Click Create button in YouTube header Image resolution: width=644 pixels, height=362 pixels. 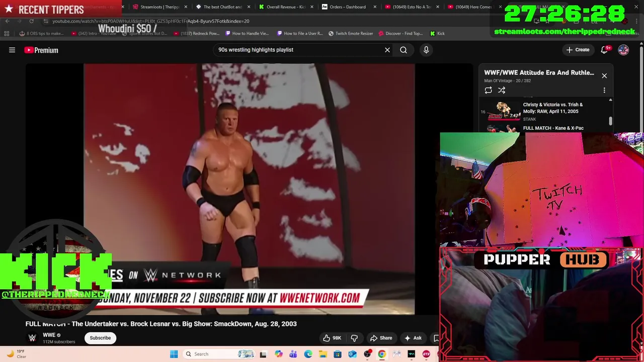click(578, 50)
